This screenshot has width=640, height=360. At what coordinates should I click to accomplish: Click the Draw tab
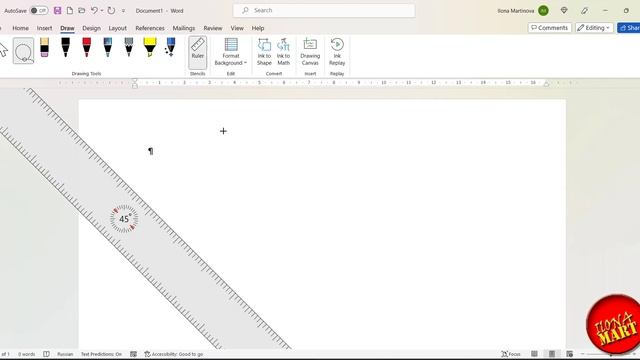67,28
